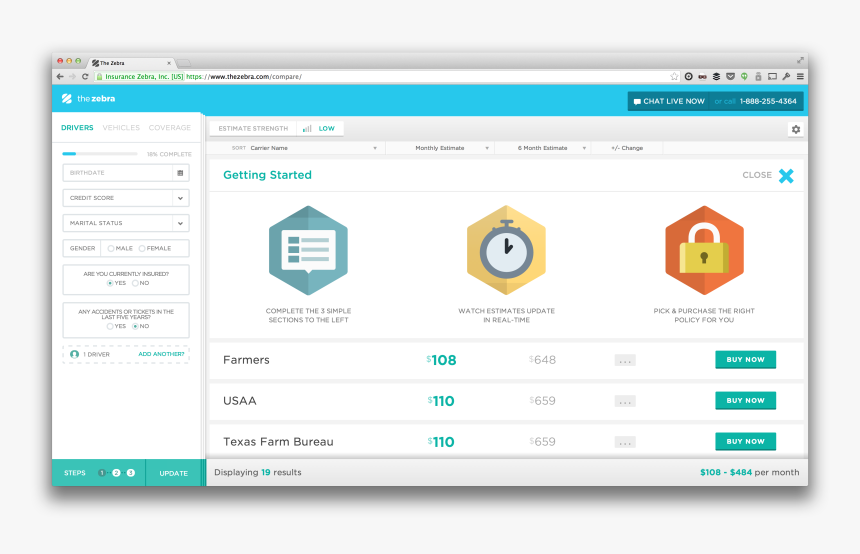The width and height of the screenshot is (860, 554).
Task: Switch to the Vehicles tab
Action: [x=121, y=128]
